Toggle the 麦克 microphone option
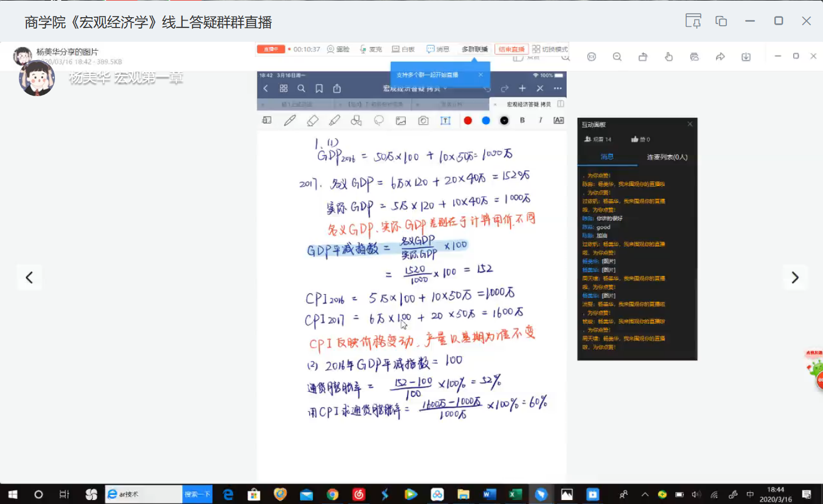 pos(371,49)
